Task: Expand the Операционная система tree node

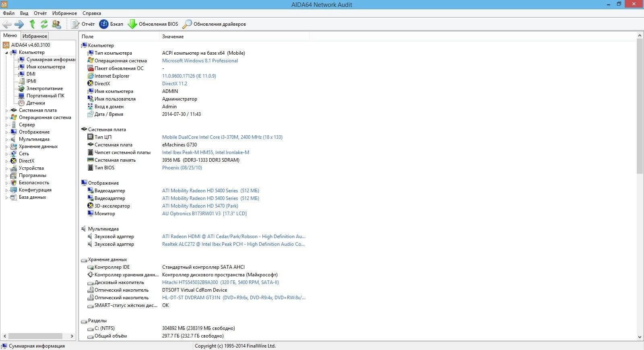Action: click(x=6, y=118)
